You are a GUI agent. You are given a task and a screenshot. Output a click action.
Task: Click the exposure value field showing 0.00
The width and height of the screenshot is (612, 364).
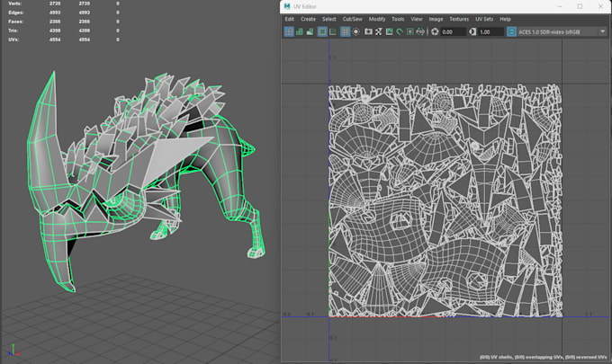453,31
